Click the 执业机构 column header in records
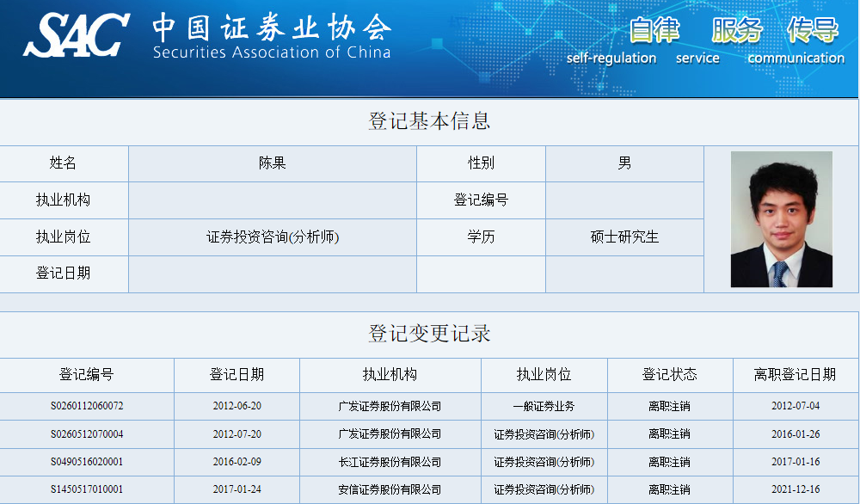 (x=390, y=375)
